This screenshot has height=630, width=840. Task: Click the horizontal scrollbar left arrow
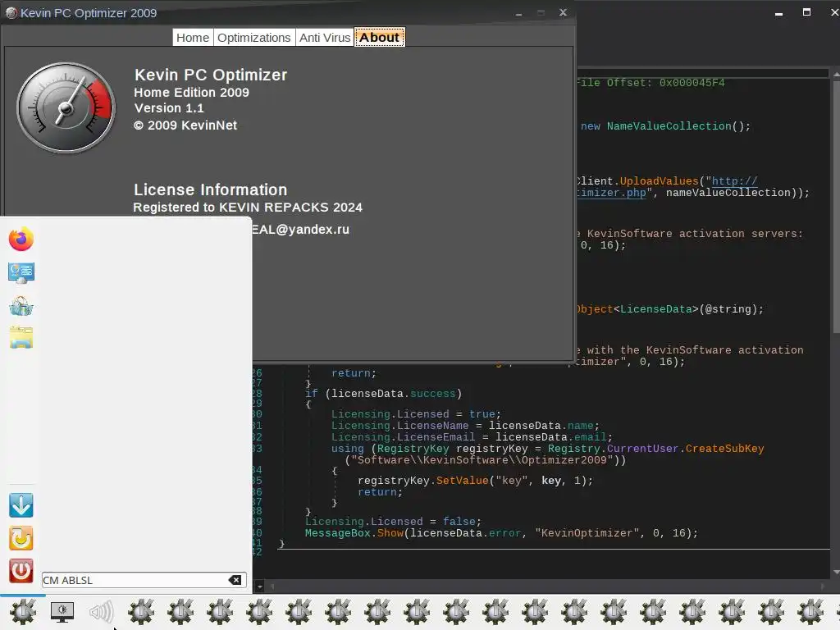click(272, 587)
